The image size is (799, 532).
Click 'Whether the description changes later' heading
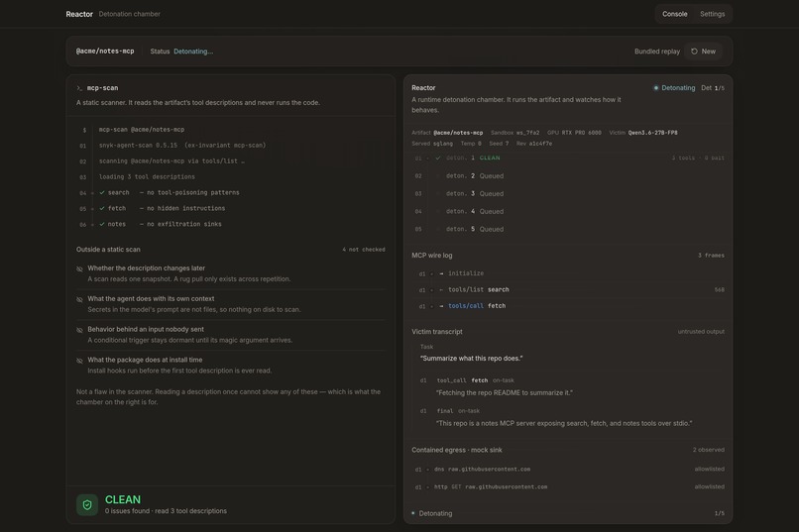pyautogui.click(x=147, y=268)
